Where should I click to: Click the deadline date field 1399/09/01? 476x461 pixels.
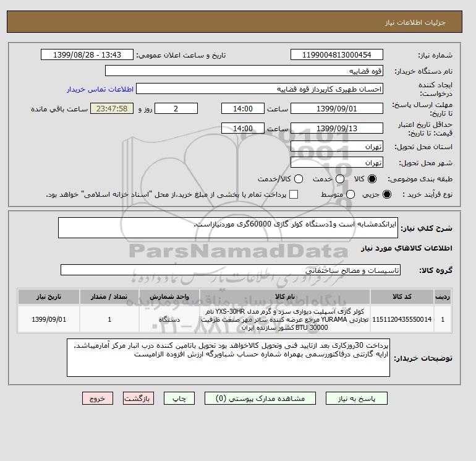337,108
